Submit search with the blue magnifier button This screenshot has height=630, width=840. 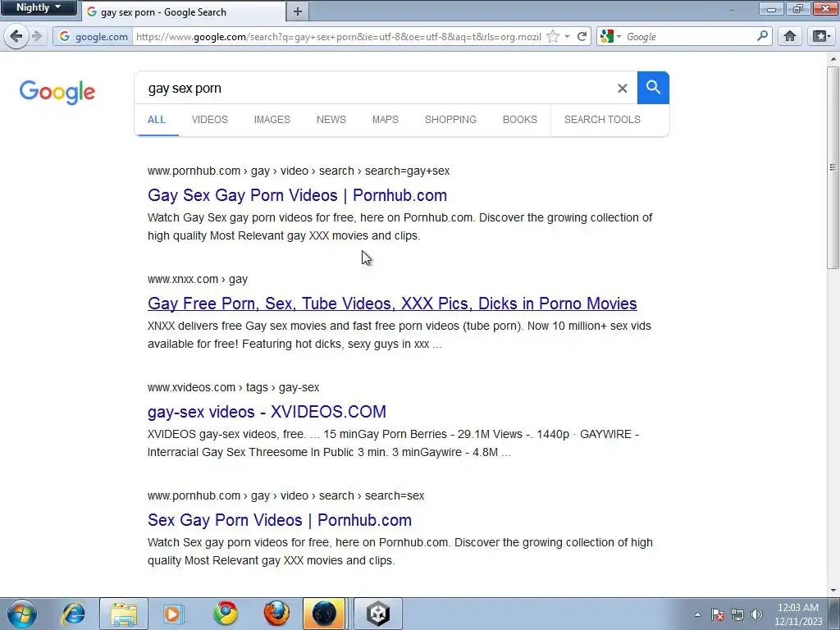(x=653, y=87)
